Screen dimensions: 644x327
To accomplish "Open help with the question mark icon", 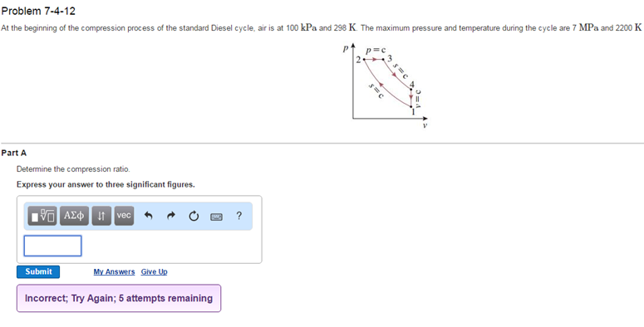I will [239, 216].
